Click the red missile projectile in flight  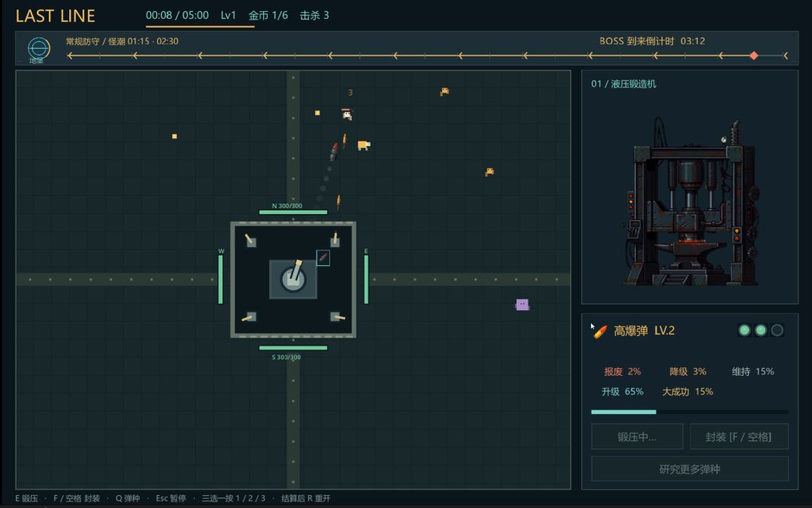(334, 152)
